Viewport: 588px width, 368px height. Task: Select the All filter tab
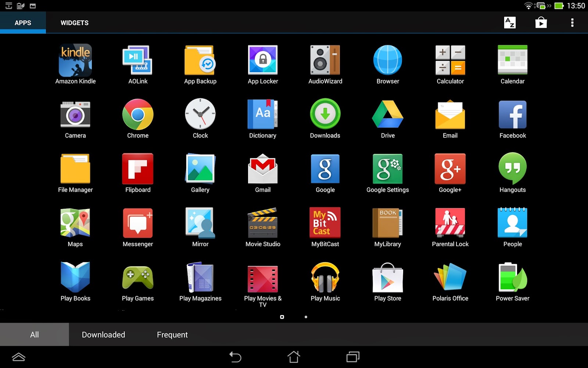tap(34, 335)
